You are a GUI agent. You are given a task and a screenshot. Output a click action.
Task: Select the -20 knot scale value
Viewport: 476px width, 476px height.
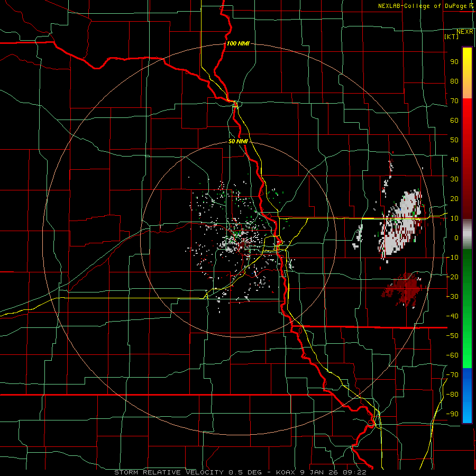pyautogui.click(x=452, y=277)
